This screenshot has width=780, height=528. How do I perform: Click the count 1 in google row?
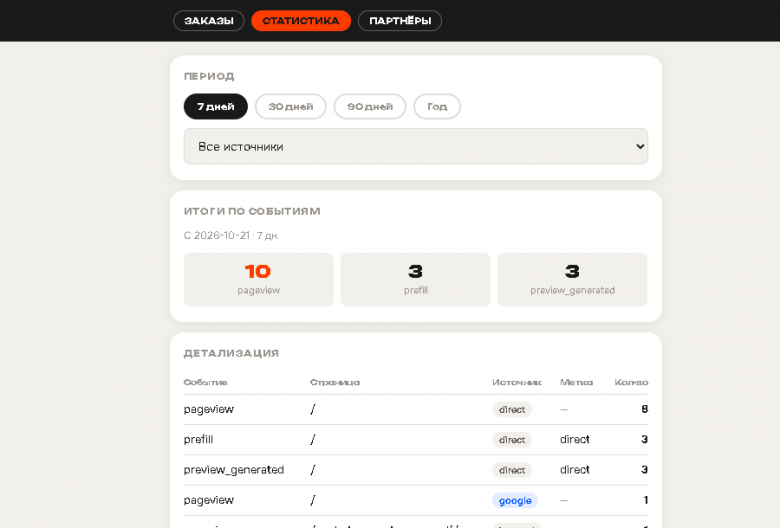coord(646,500)
